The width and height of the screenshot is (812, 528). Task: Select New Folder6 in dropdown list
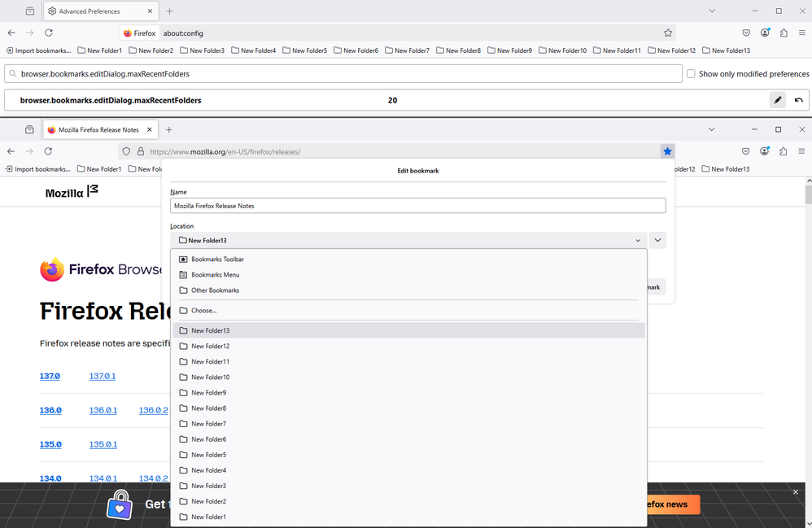408,439
